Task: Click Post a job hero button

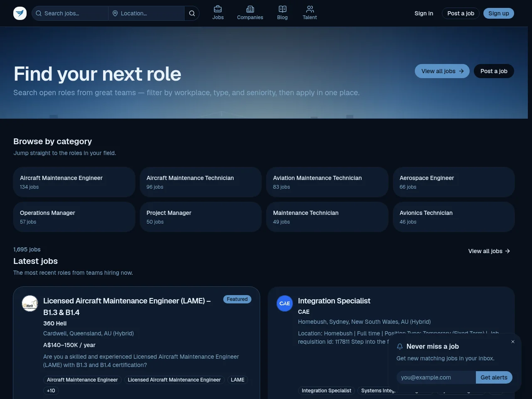Action: 494,71
